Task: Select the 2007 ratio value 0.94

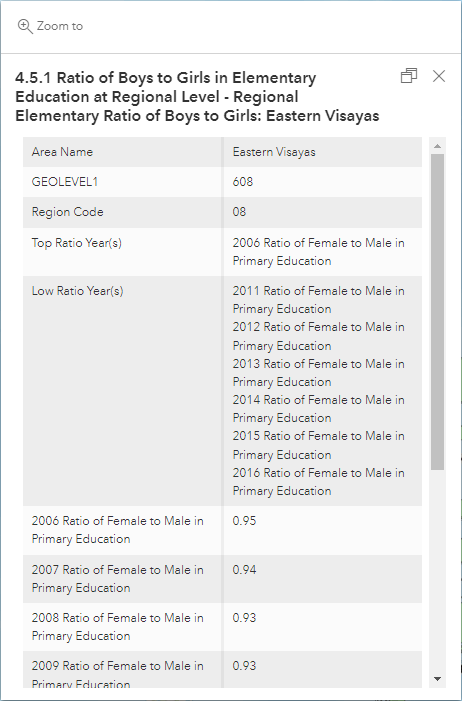Action: [x=244, y=570]
